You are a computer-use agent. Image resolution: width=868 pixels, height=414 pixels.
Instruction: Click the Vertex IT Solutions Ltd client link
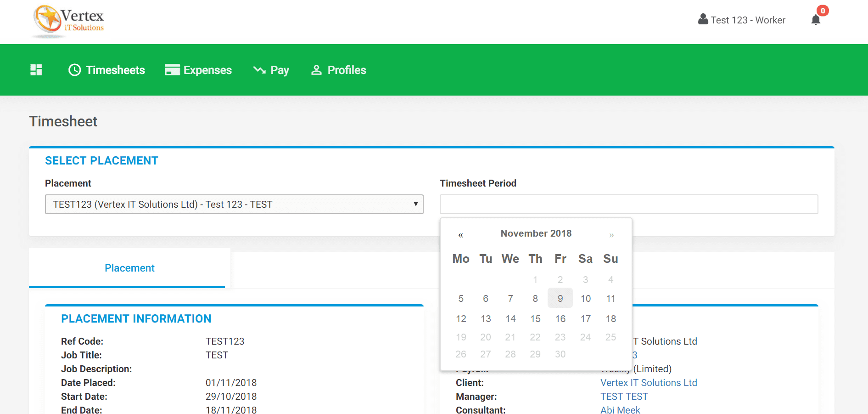(649, 383)
